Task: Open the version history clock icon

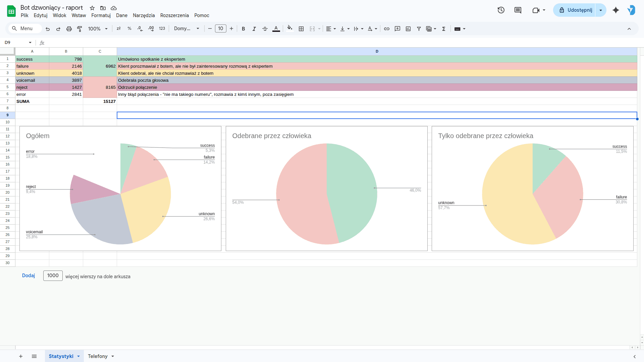Action: [501, 10]
